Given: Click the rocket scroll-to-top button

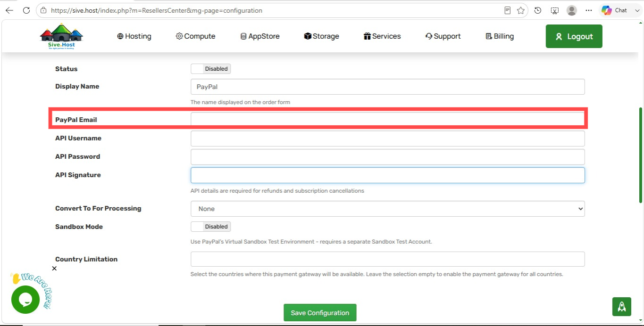Looking at the screenshot, I should click(x=622, y=307).
